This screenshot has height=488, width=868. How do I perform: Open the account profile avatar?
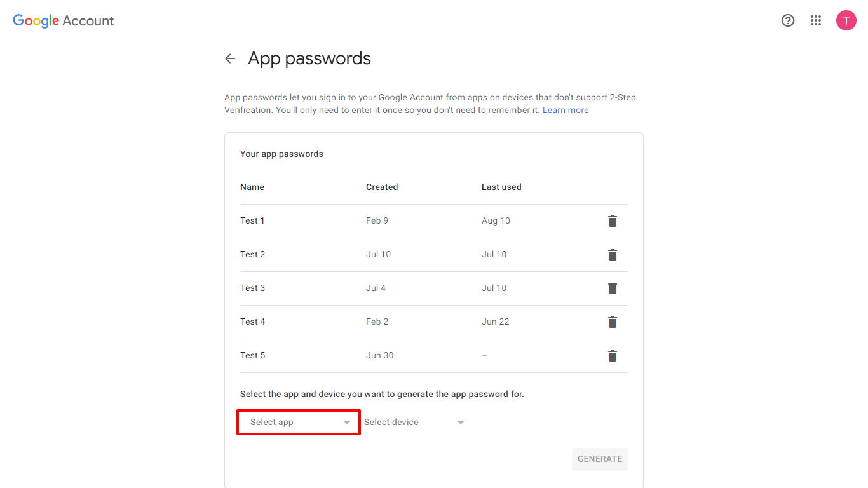846,20
